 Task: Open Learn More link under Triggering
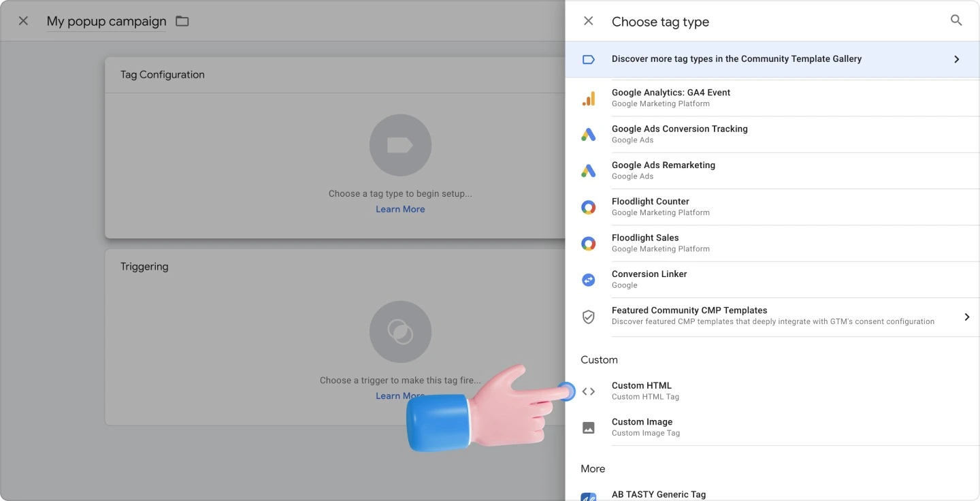(x=391, y=396)
